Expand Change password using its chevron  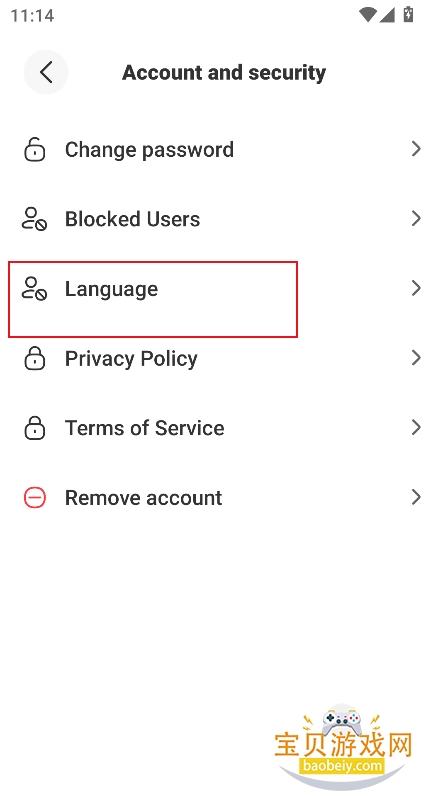click(416, 149)
